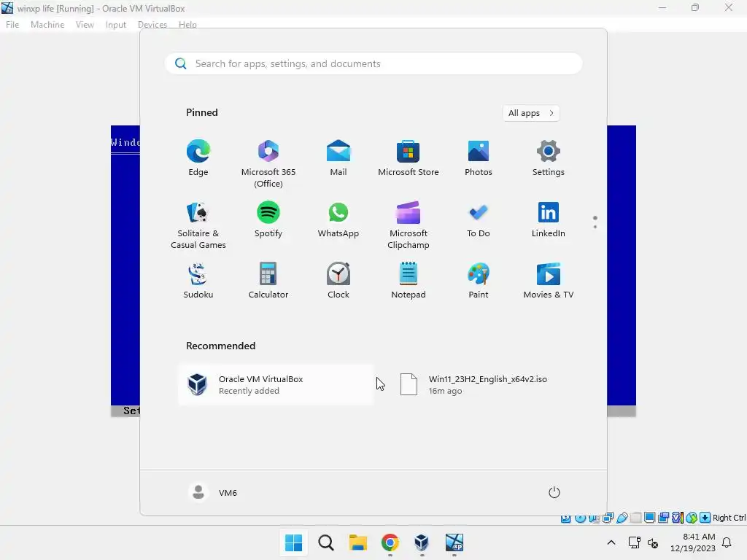Switch to VirtualBox Manager taskbar icon
Viewport: 747px width, 560px height.
[x=422, y=542]
